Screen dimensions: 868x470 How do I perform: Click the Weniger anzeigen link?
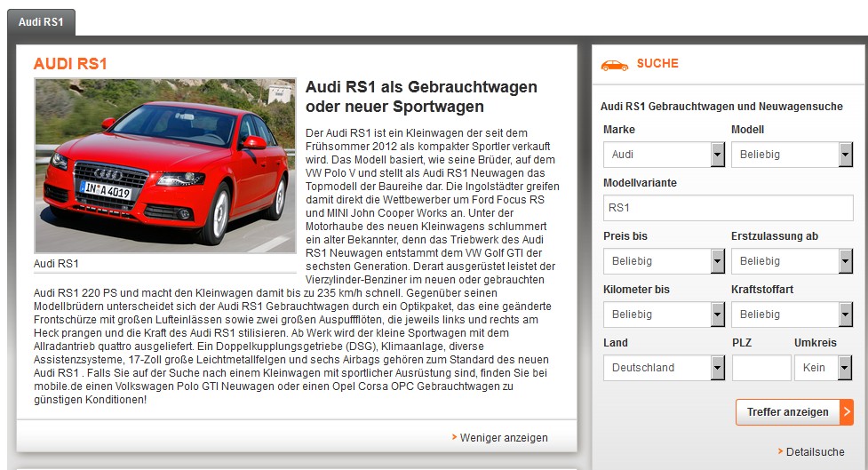click(504, 438)
